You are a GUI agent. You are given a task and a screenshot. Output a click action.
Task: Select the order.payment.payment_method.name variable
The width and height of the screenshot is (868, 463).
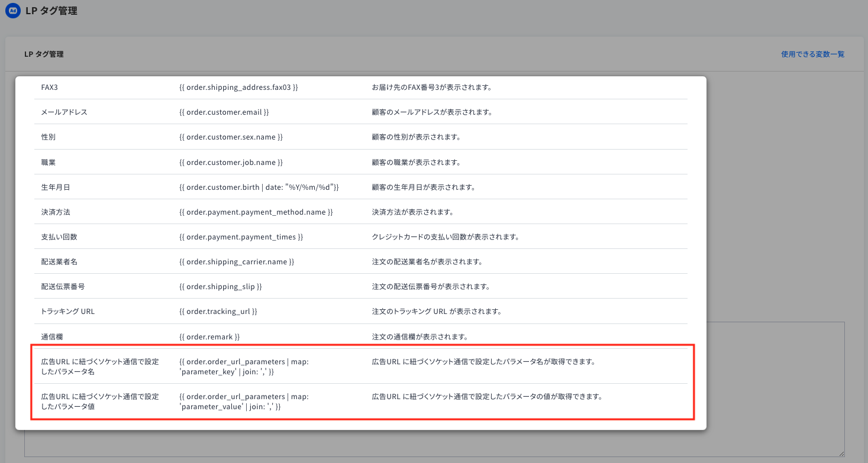point(256,212)
